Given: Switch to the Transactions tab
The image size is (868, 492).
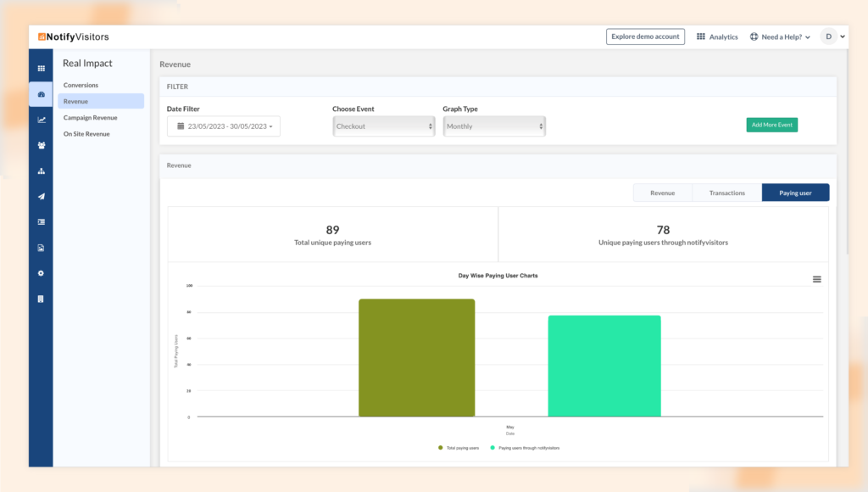Looking at the screenshot, I should [x=726, y=193].
